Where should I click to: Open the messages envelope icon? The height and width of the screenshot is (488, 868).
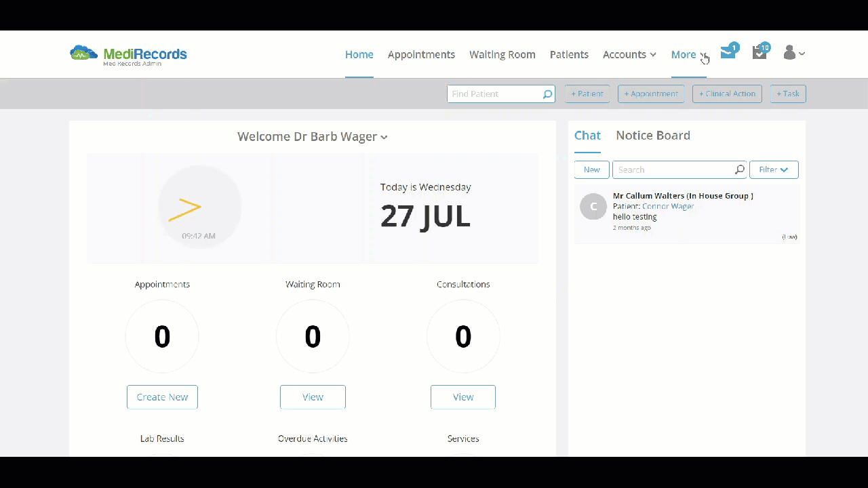click(729, 52)
